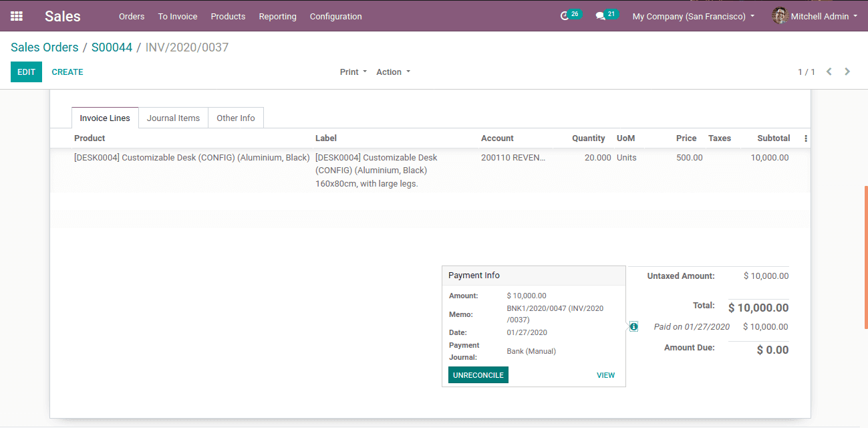Image resolution: width=868 pixels, height=428 pixels.
Task: Click the payment info icon beside Paid on
Action: point(633,326)
